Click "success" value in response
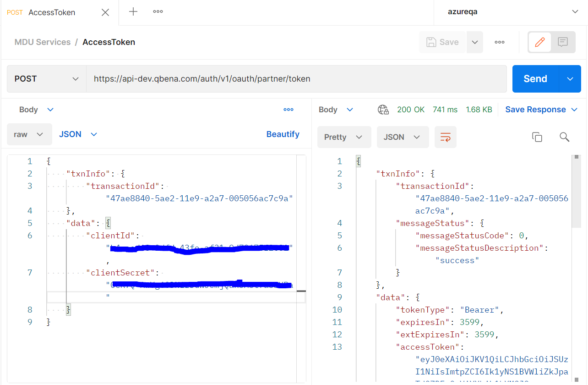588x385 pixels. coord(457,260)
